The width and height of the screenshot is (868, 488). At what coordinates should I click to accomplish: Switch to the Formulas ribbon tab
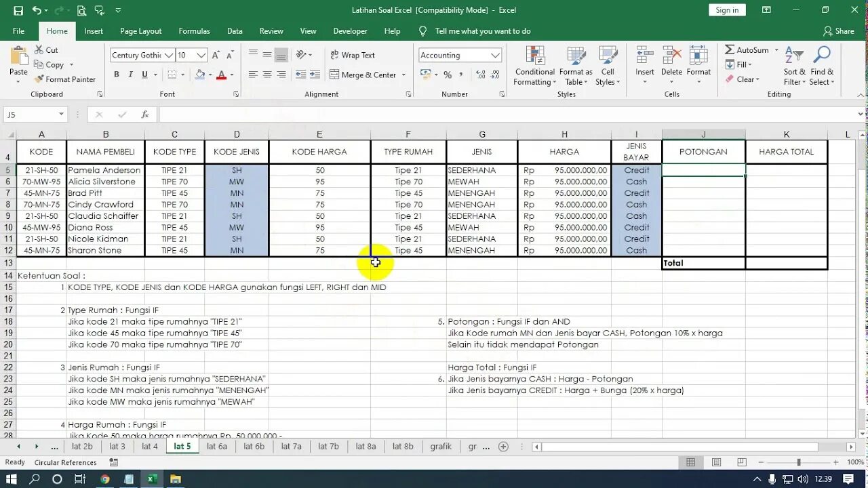click(x=194, y=31)
